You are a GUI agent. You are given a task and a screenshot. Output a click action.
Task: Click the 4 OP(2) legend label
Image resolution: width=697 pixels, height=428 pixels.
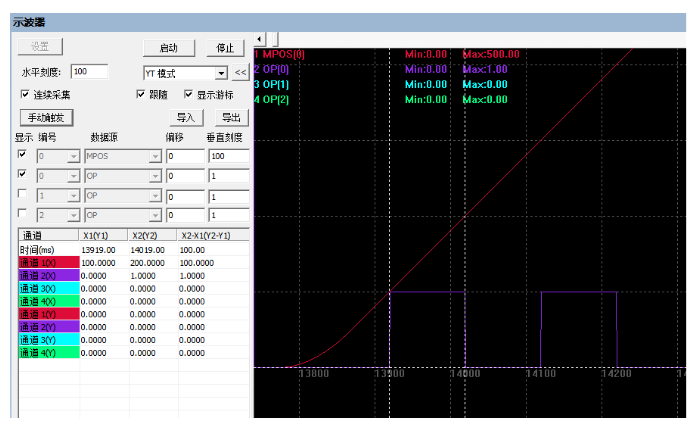272,100
